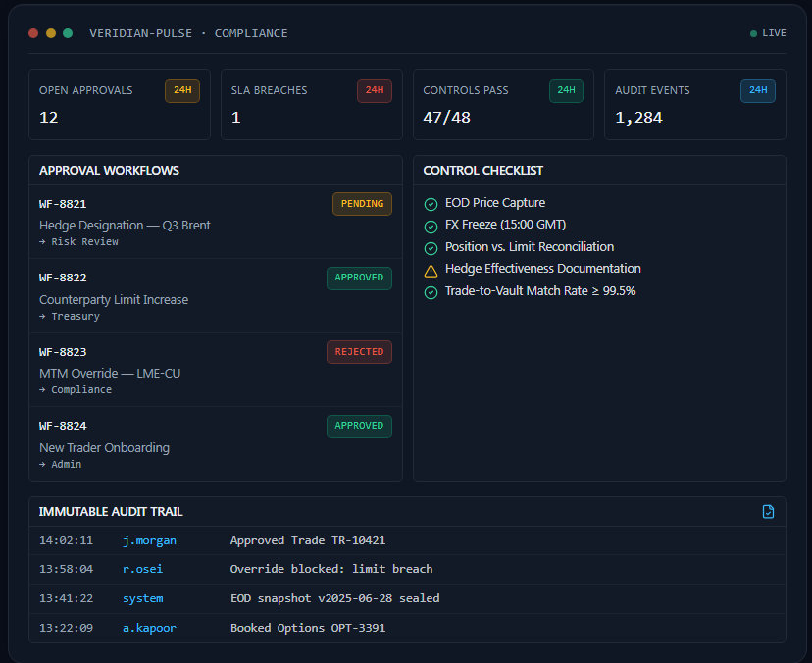Click timestamp 14:02:11 in audit trail
812x663 pixels.
(x=66, y=540)
